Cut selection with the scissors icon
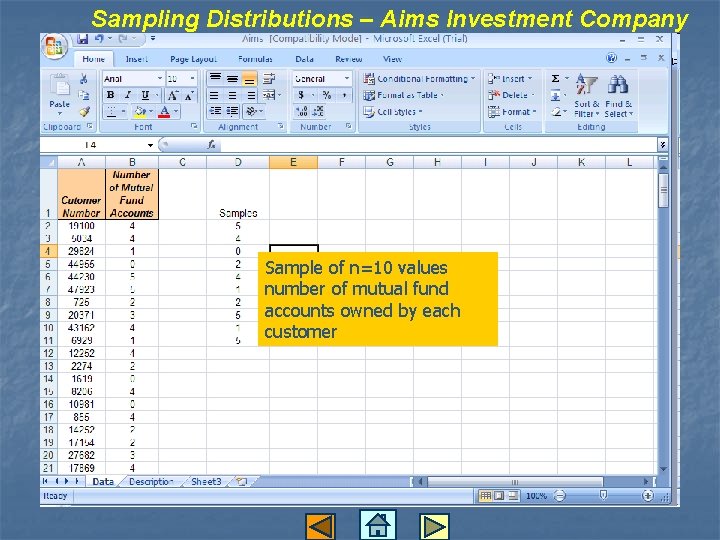The height and width of the screenshot is (540, 720). [84, 79]
